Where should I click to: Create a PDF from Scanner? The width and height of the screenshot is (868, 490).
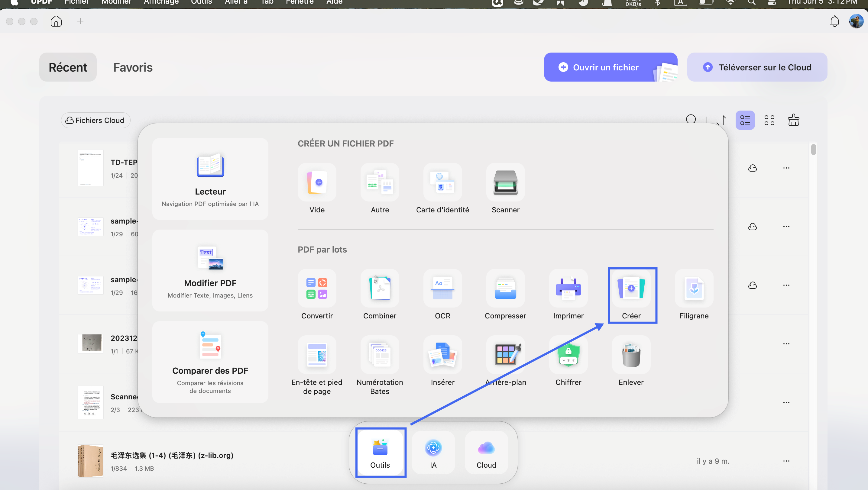[505, 189]
